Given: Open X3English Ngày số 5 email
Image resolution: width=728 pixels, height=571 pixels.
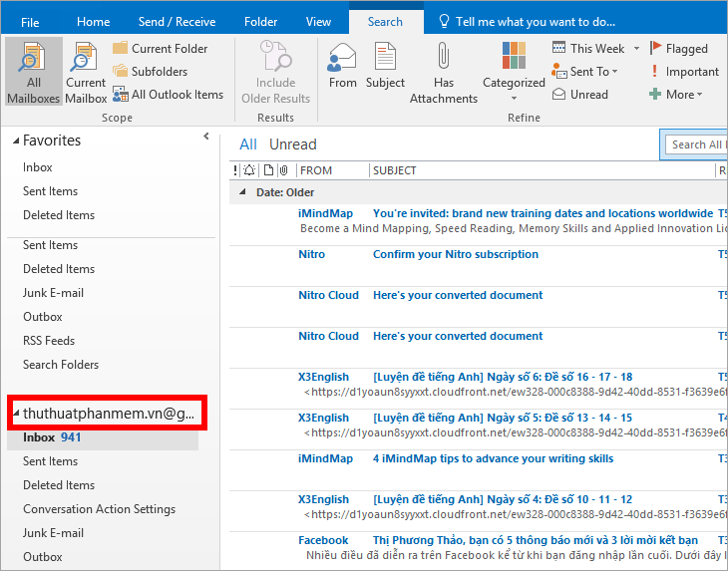Looking at the screenshot, I should click(x=479, y=429).
